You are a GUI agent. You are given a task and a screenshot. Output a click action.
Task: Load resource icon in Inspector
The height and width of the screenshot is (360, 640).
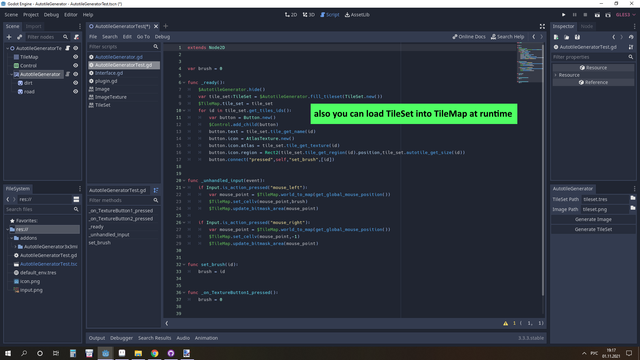(567, 37)
